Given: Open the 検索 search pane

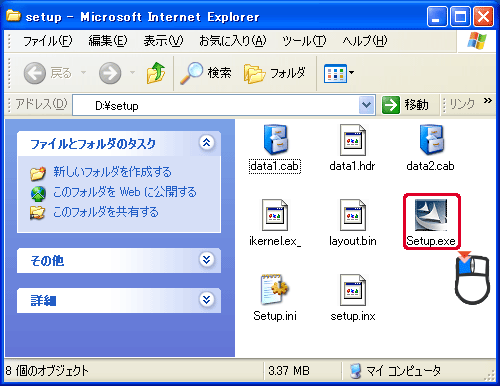Looking at the screenshot, I should 205,73.
